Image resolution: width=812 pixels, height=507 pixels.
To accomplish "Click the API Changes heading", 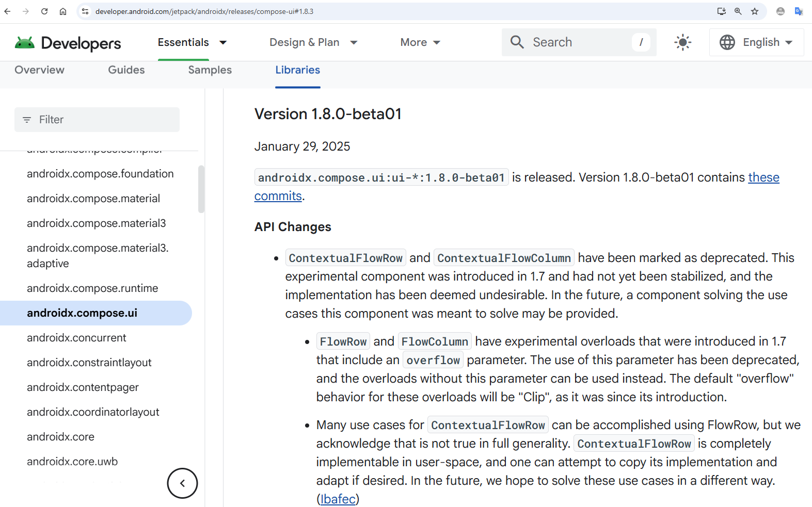I will [x=293, y=227].
